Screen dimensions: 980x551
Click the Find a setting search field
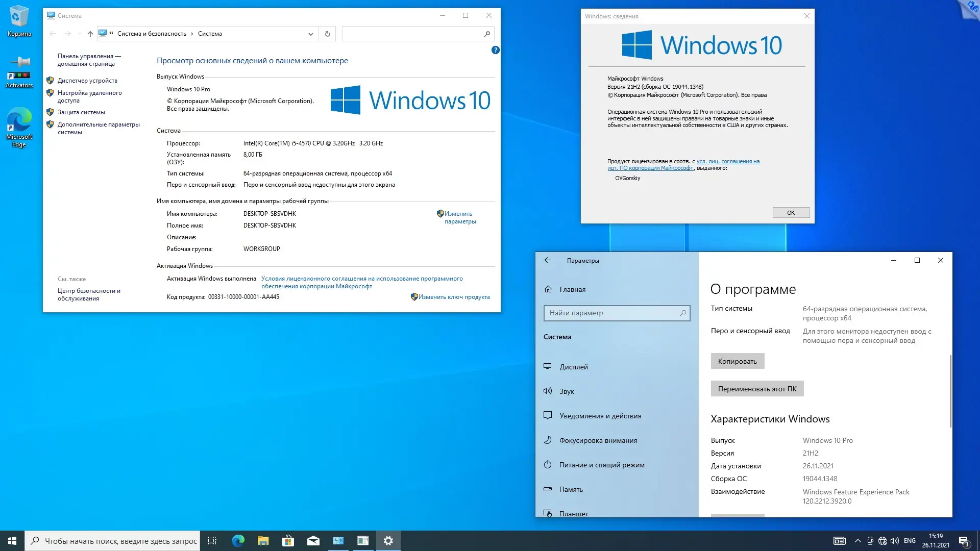point(612,313)
